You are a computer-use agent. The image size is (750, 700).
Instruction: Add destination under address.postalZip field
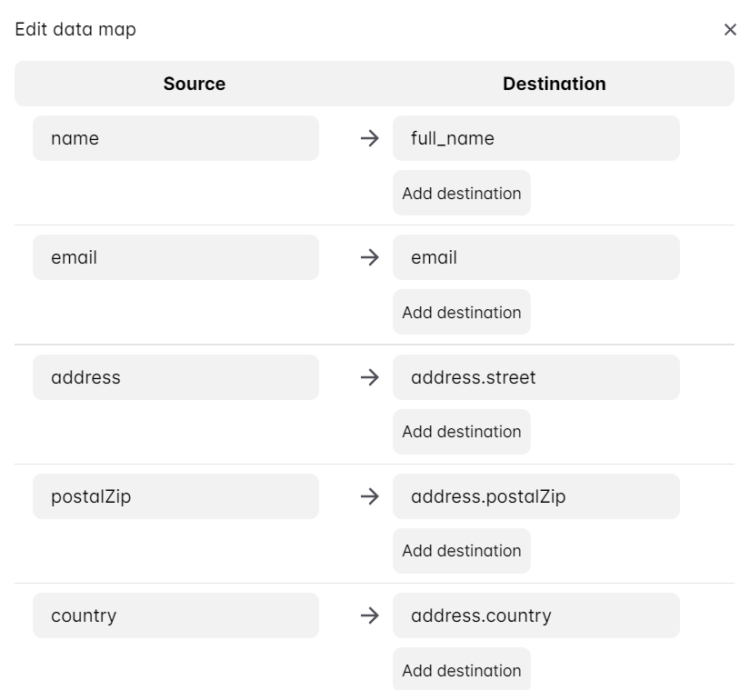pos(461,550)
